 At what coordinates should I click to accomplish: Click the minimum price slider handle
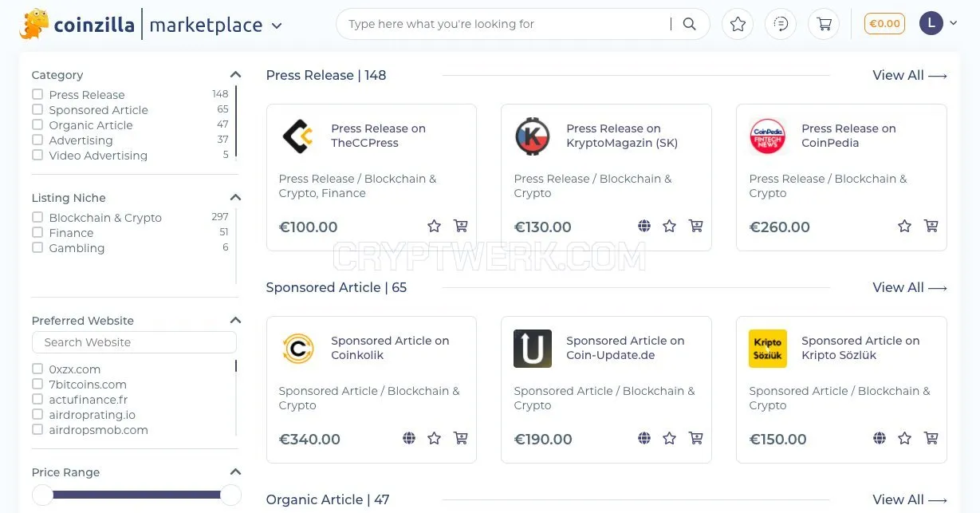tap(42, 495)
